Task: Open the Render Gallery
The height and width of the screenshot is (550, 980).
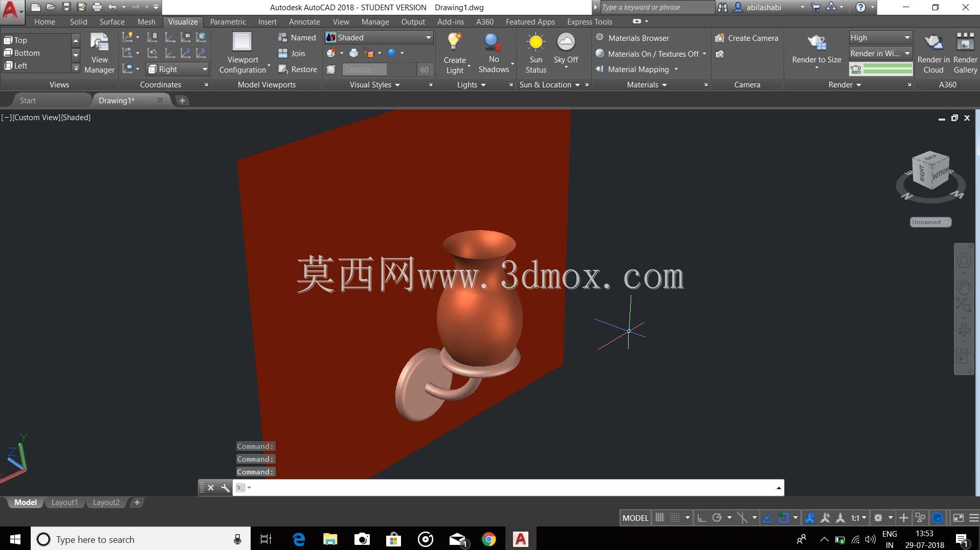Action: (965, 53)
